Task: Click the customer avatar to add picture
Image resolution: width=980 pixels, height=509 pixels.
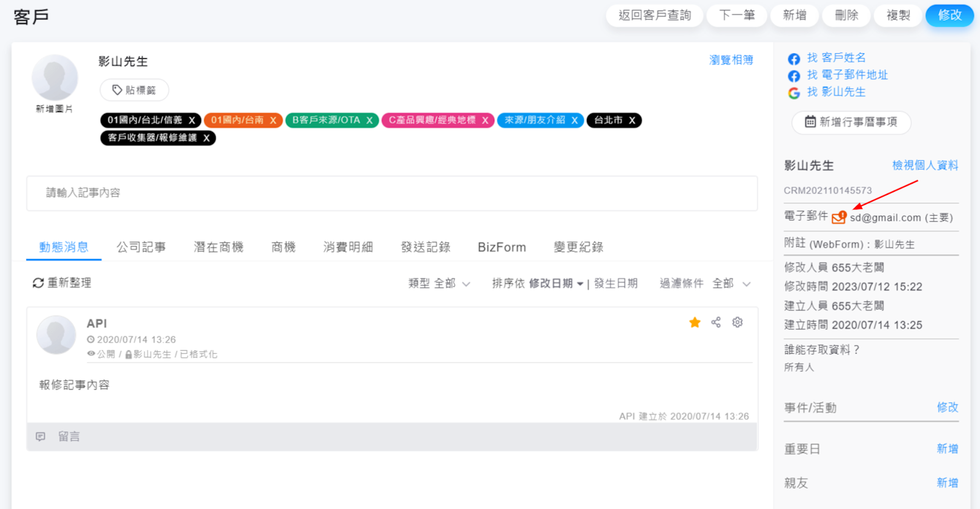Action: click(55, 78)
